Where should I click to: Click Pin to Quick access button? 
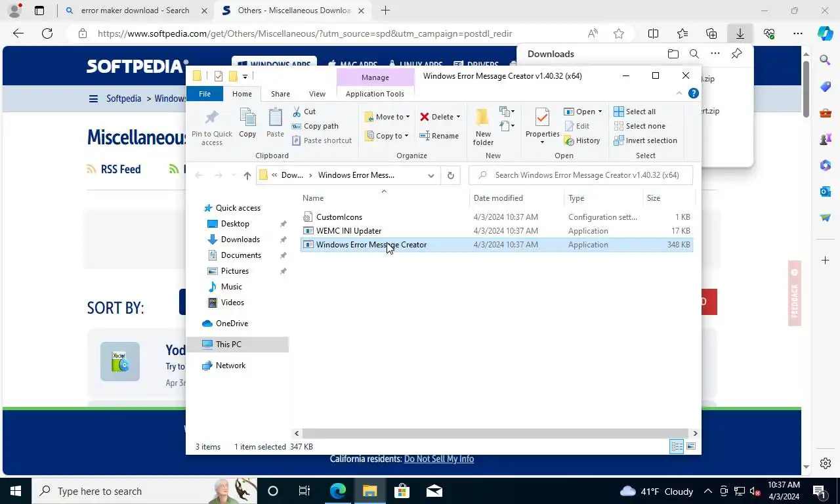tap(212, 128)
